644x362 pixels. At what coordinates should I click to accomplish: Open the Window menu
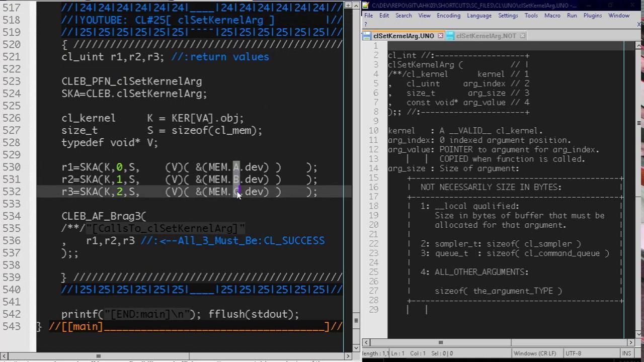click(x=619, y=16)
